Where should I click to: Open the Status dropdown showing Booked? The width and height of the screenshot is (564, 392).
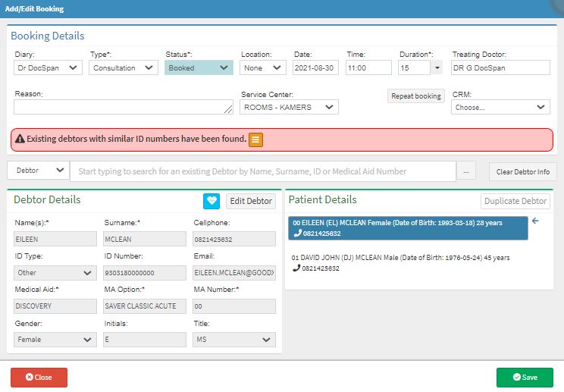coord(199,67)
